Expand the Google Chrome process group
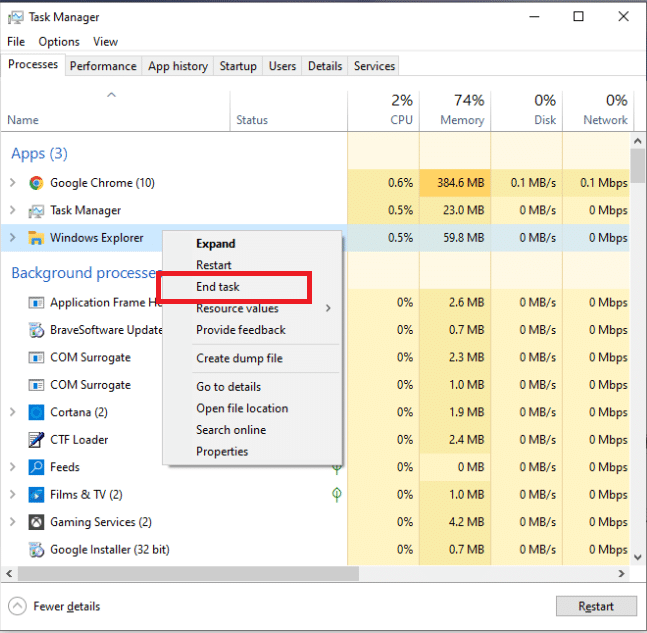 click(13, 182)
